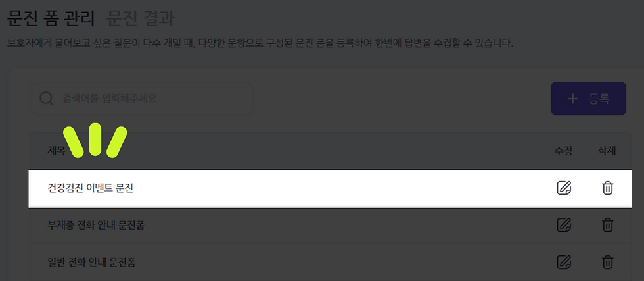Edit the 건강검진 이벤트 문진 form
644x281 pixels.
pos(564,188)
